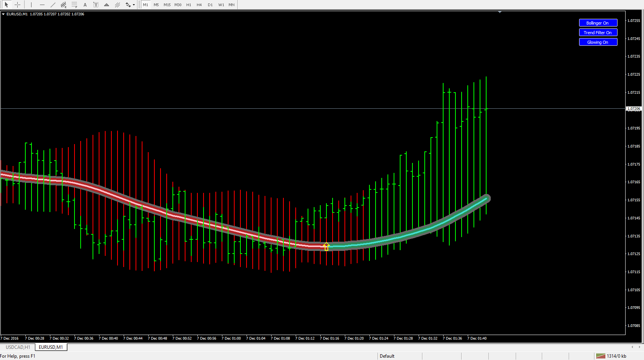
Task: Switch to M15 timeframe
Action: coord(167,5)
